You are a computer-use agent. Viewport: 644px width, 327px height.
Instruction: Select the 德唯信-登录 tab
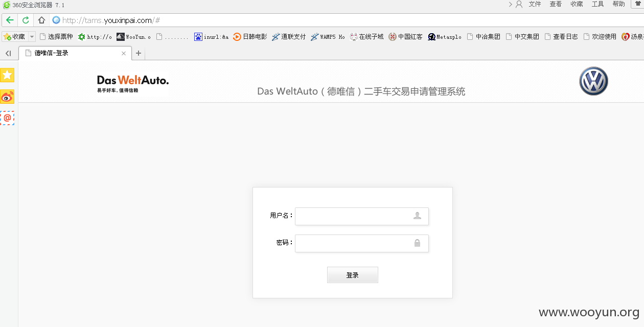coord(75,53)
